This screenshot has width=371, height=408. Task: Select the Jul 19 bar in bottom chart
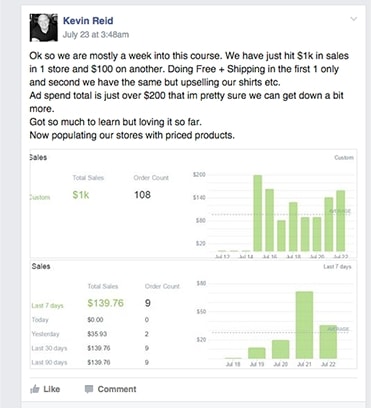(257, 353)
